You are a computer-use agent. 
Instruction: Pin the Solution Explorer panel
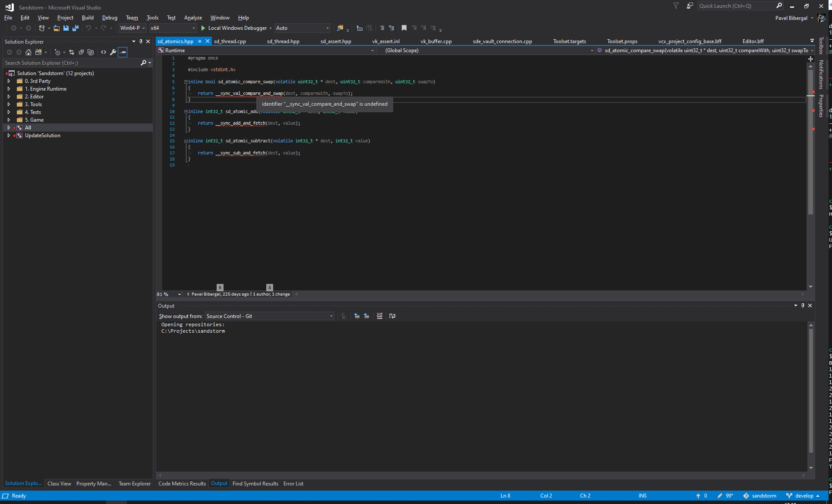(141, 41)
